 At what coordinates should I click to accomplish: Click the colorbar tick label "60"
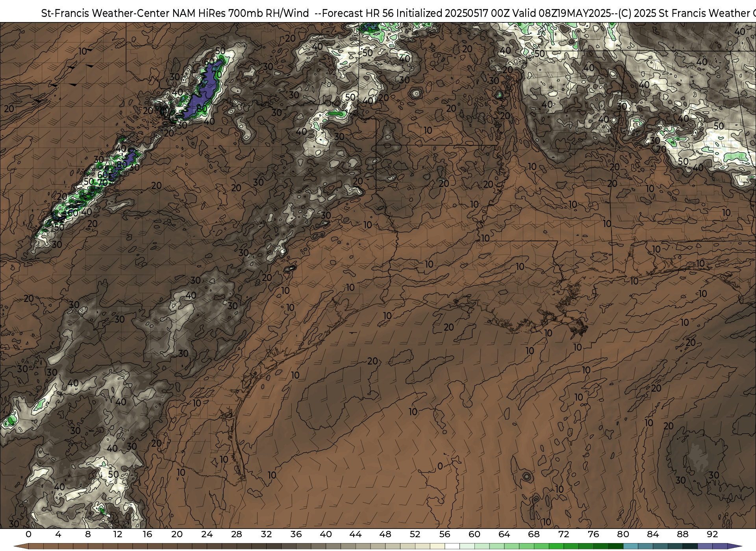coord(474,534)
